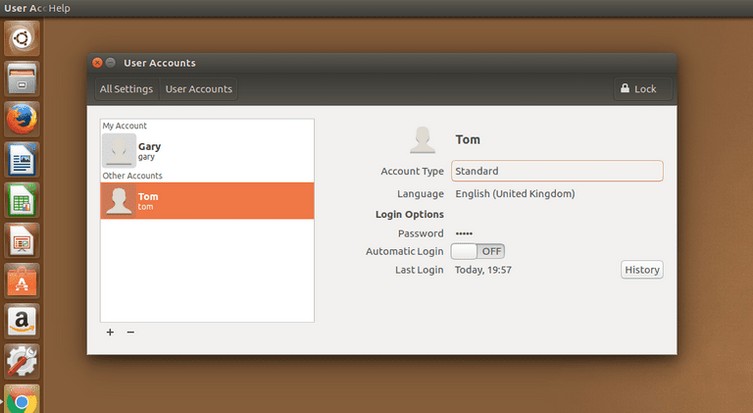Image resolution: width=753 pixels, height=413 pixels.
Task: Open the Help menu in top bar
Action: pyautogui.click(x=59, y=8)
